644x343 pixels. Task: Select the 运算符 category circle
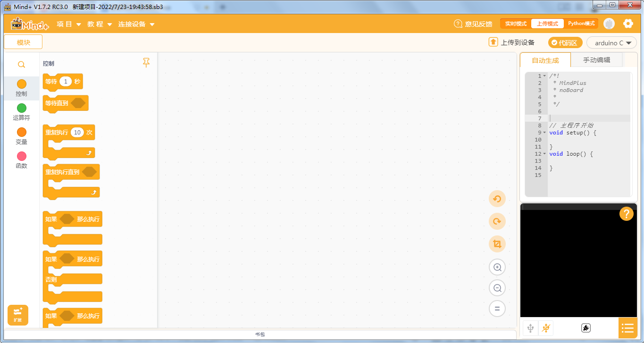point(22,108)
